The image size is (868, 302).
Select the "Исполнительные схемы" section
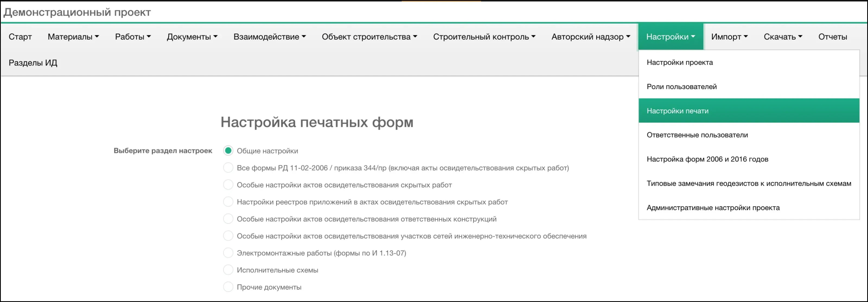[x=228, y=270]
